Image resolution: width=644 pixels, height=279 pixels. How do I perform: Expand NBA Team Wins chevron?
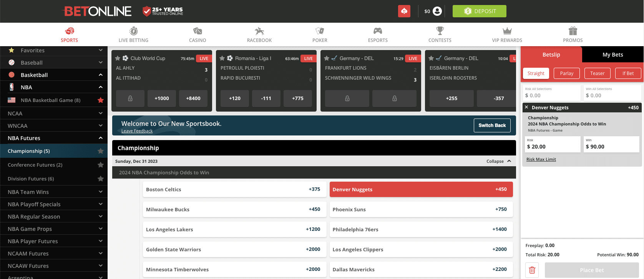click(101, 192)
